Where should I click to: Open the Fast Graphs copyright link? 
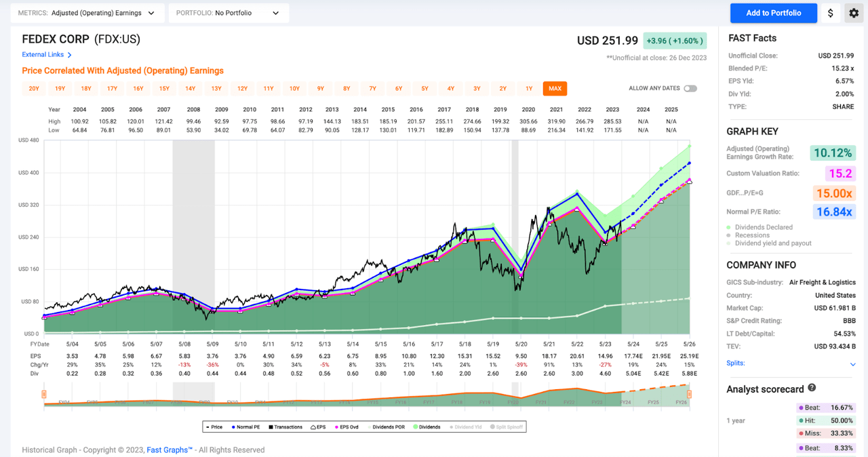pyautogui.click(x=168, y=449)
